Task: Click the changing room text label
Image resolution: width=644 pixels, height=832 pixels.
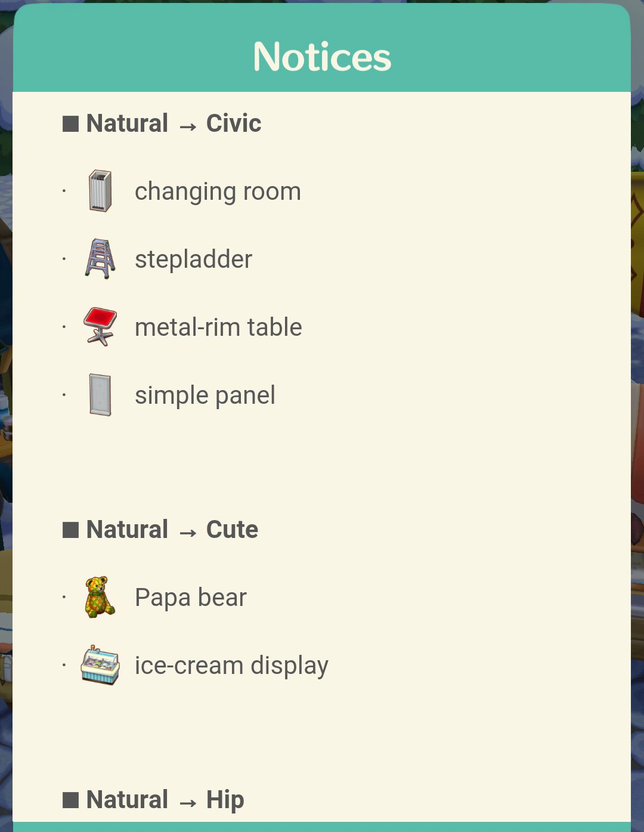Action: pos(218,192)
